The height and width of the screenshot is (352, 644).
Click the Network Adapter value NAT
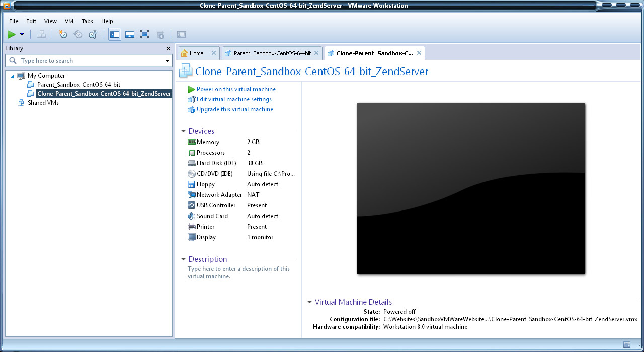pyautogui.click(x=253, y=195)
